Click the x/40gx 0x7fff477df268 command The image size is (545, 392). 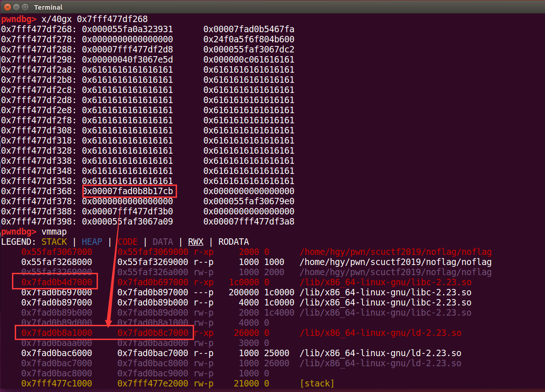(94, 19)
